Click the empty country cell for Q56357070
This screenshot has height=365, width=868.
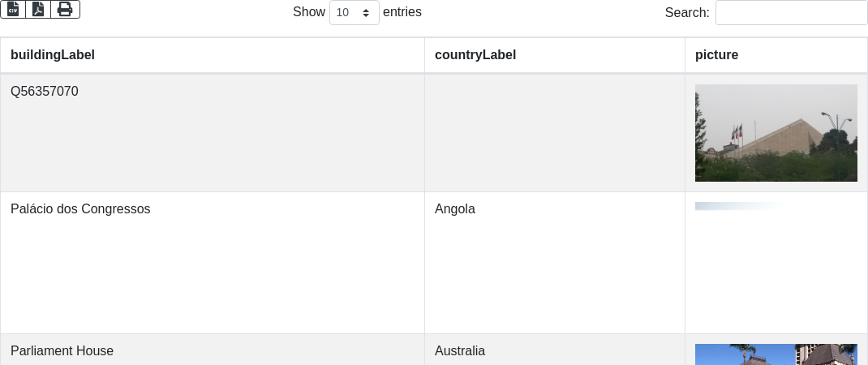554,133
